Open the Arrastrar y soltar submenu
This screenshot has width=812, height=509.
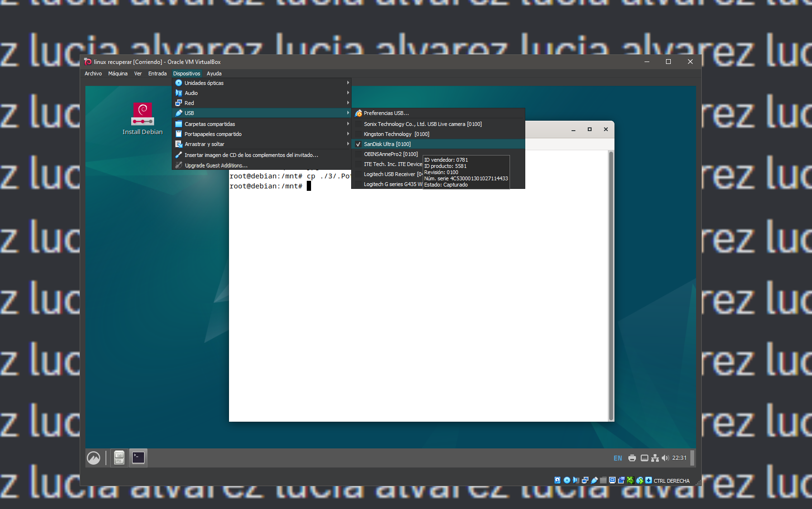[x=203, y=144]
